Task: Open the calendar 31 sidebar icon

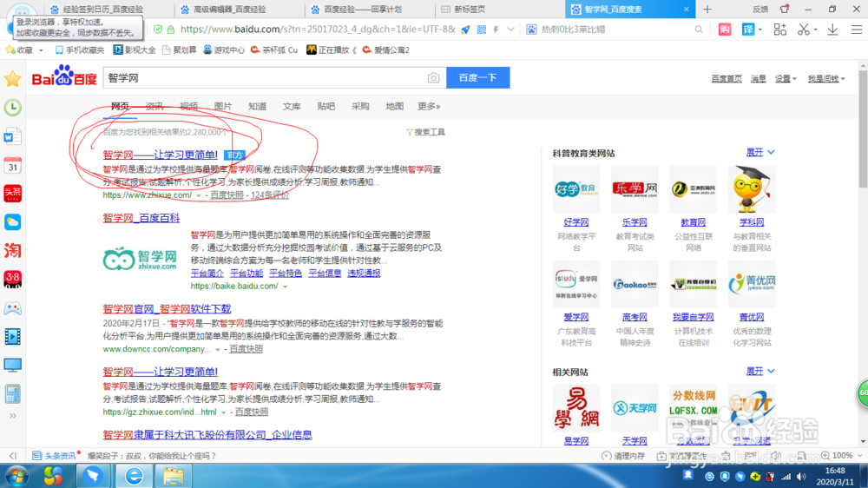Action: pyautogui.click(x=12, y=165)
